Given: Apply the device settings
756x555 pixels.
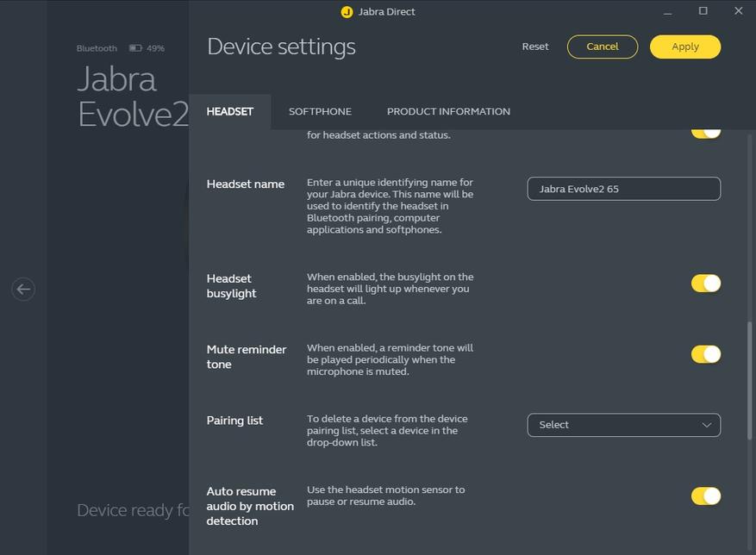Looking at the screenshot, I should [x=684, y=47].
